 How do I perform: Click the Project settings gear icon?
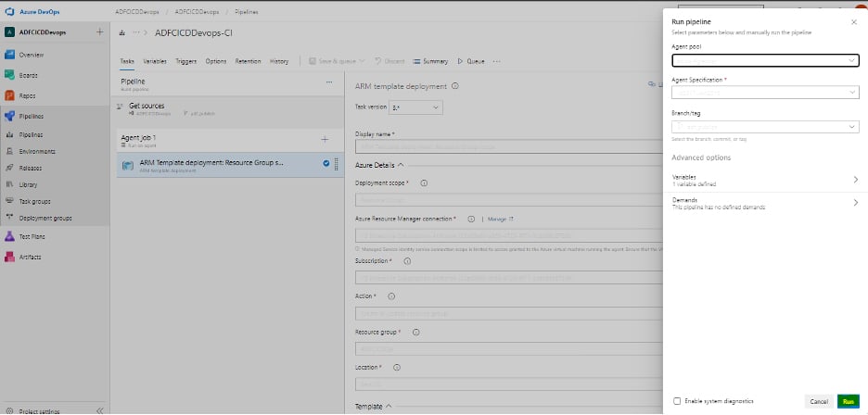click(9, 411)
